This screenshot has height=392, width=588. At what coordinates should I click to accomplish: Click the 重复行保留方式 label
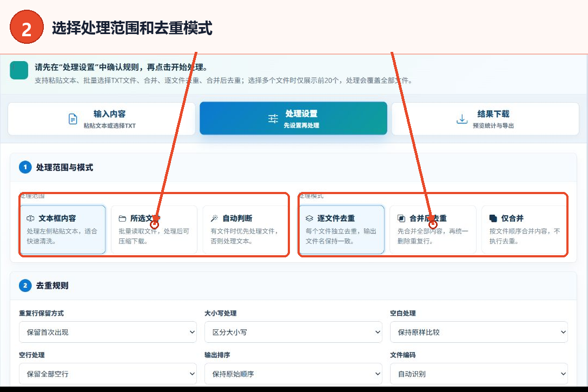tap(42, 313)
